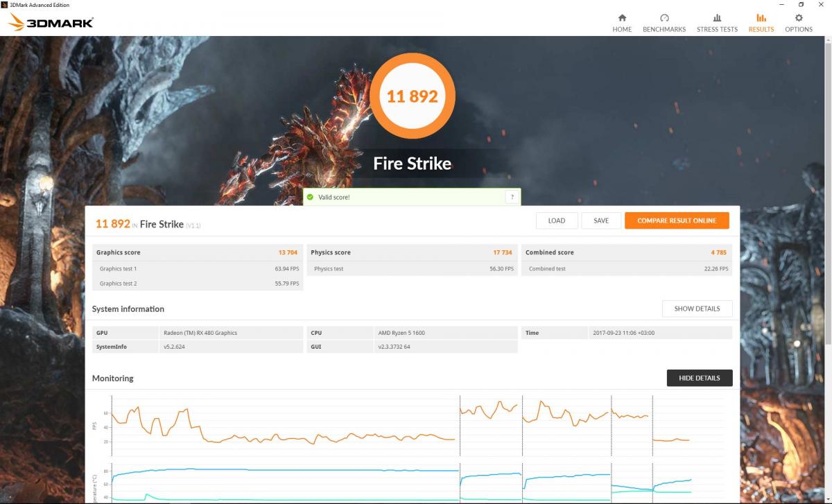832x504 pixels.
Task: Click the 3DMark logo
Action: (x=51, y=23)
